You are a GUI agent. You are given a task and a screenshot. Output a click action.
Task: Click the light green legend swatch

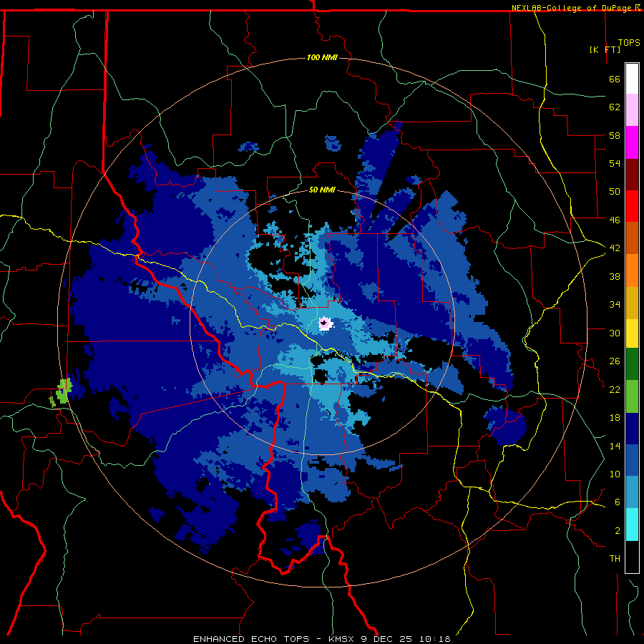click(x=632, y=396)
